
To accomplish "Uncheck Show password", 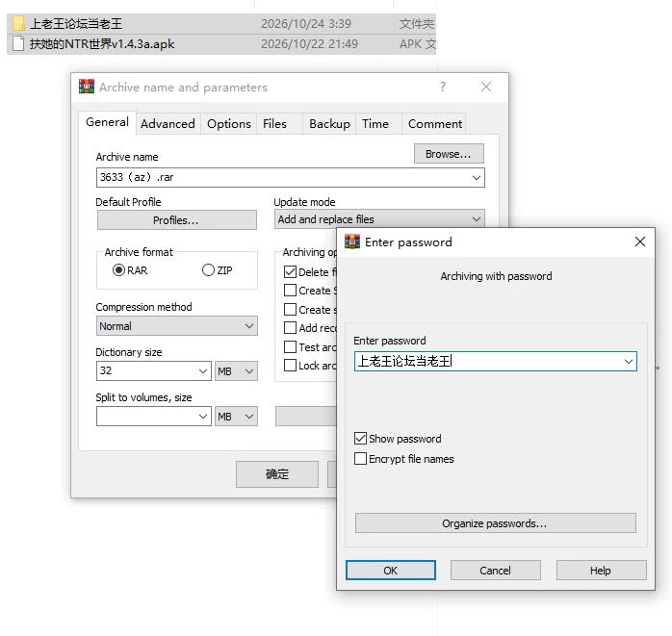I will click(360, 439).
